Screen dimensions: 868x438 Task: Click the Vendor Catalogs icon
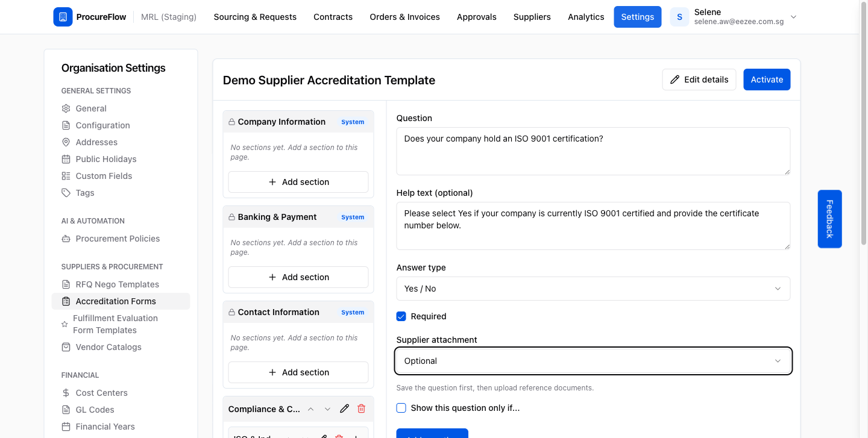click(66, 347)
